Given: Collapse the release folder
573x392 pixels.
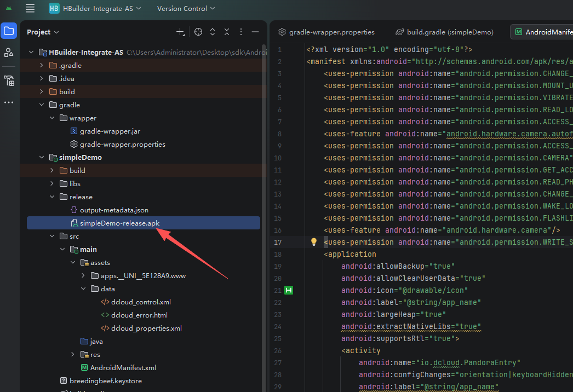Looking at the screenshot, I should pyautogui.click(x=52, y=197).
